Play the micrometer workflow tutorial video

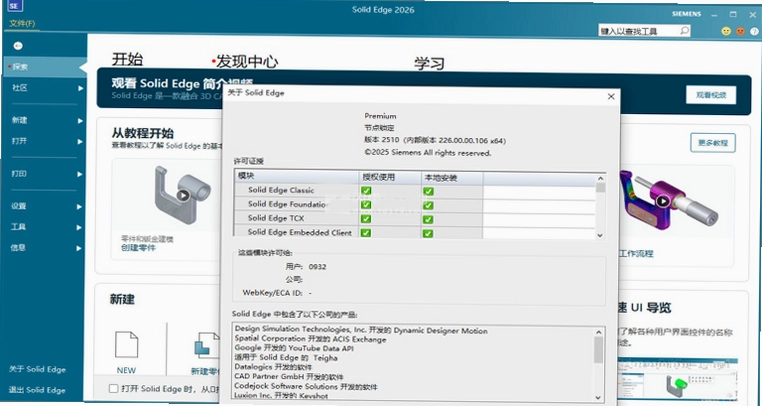[663, 200]
